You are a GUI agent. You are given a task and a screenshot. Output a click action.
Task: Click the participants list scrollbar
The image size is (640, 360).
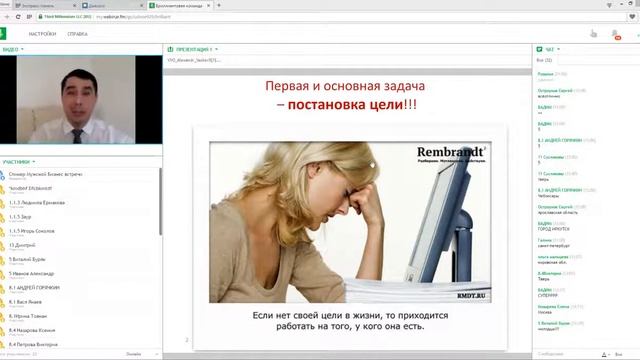(x=160, y=202)
